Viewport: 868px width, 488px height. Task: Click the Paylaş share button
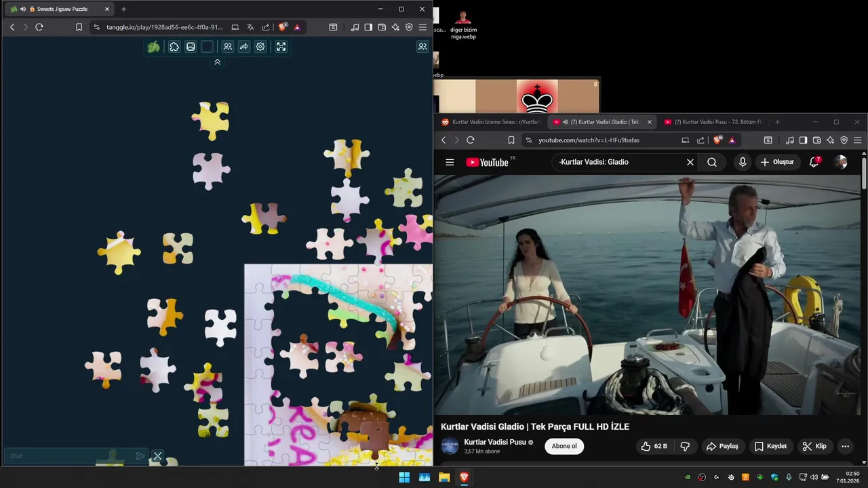[x=722, y=446]
